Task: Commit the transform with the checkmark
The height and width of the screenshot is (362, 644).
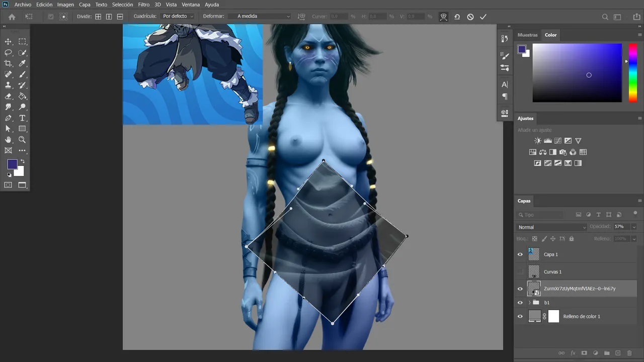Action: (483, 17)
